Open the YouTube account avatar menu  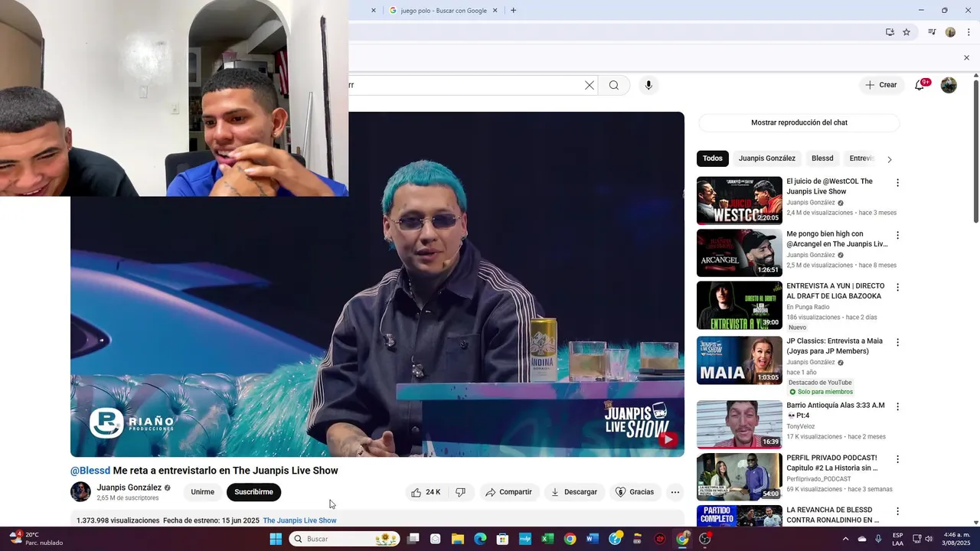coord(949,85)
